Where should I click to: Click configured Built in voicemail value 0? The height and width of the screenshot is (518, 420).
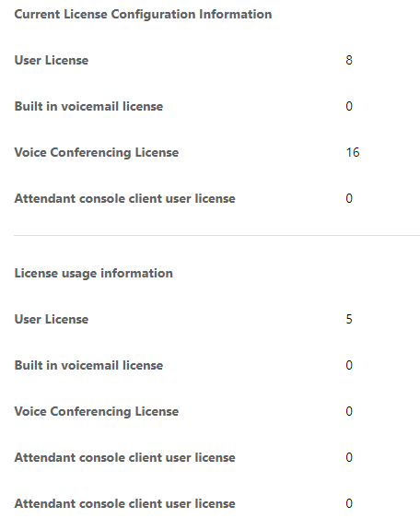(349, 106)
